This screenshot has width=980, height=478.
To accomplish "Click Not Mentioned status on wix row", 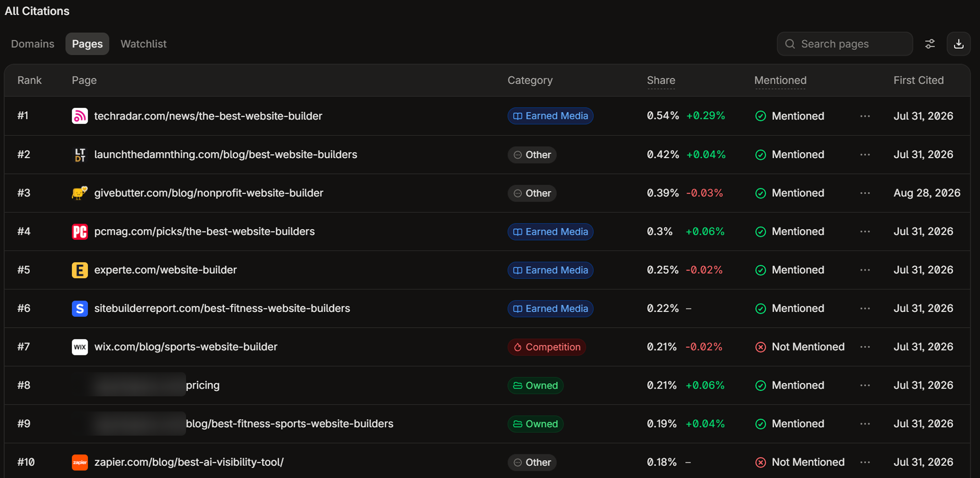I will coord(800,347).
